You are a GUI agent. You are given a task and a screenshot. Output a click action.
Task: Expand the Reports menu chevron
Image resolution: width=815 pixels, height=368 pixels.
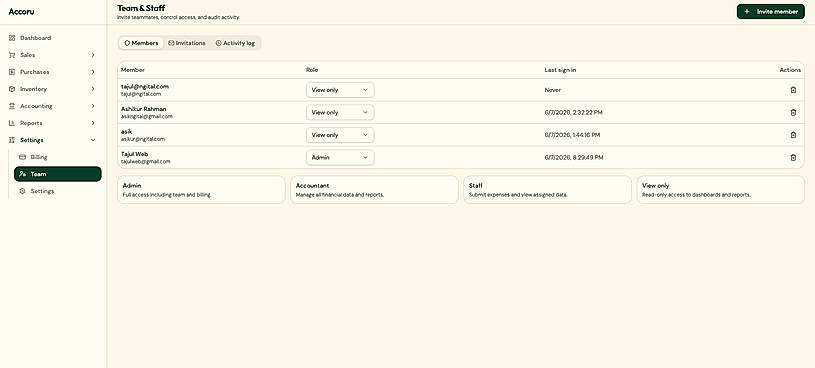(93, 123)
